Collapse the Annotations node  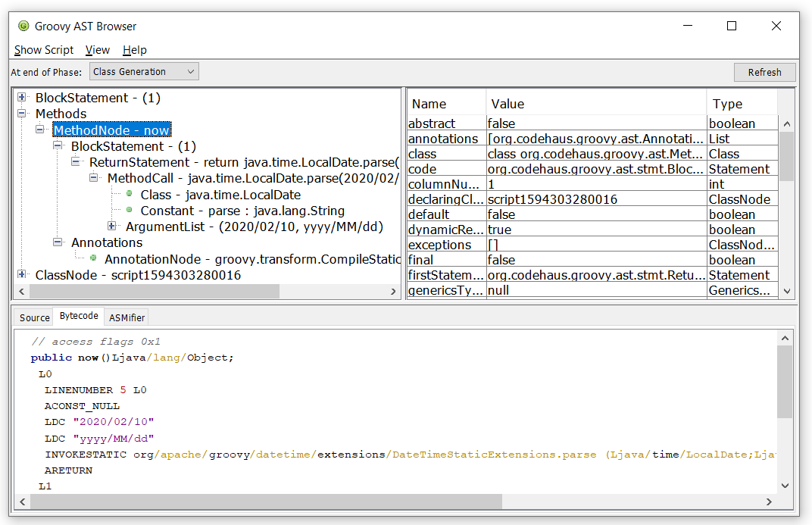pyautogui.click(x=58, y=242)
